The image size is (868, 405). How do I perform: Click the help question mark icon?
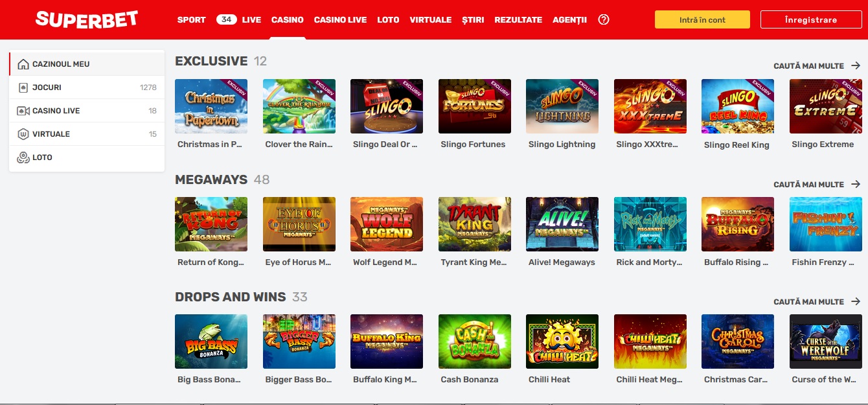[x=604, y=19]
